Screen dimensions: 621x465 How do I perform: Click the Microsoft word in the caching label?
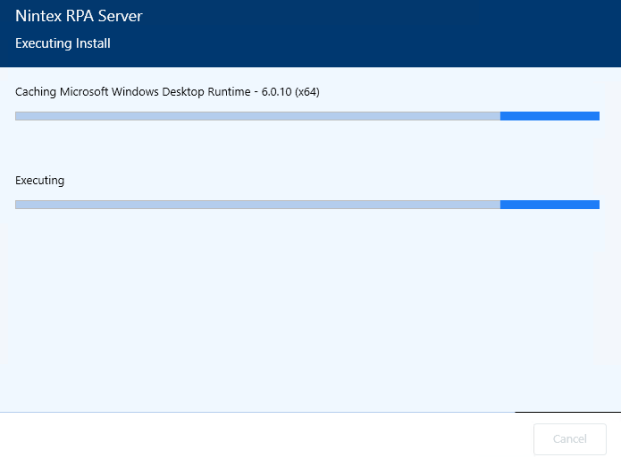coord(84,92)
